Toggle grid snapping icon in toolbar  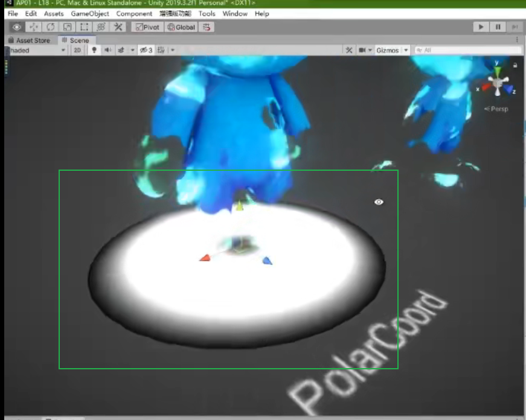pyautogui.click(x=207, y=27)
